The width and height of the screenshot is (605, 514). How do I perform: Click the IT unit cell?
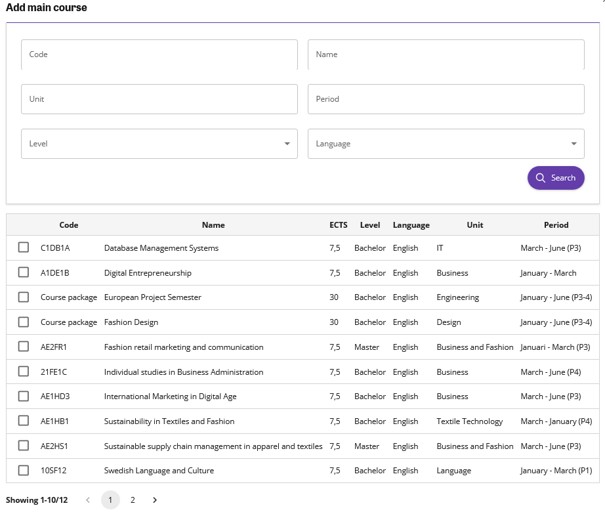[439, 248]
